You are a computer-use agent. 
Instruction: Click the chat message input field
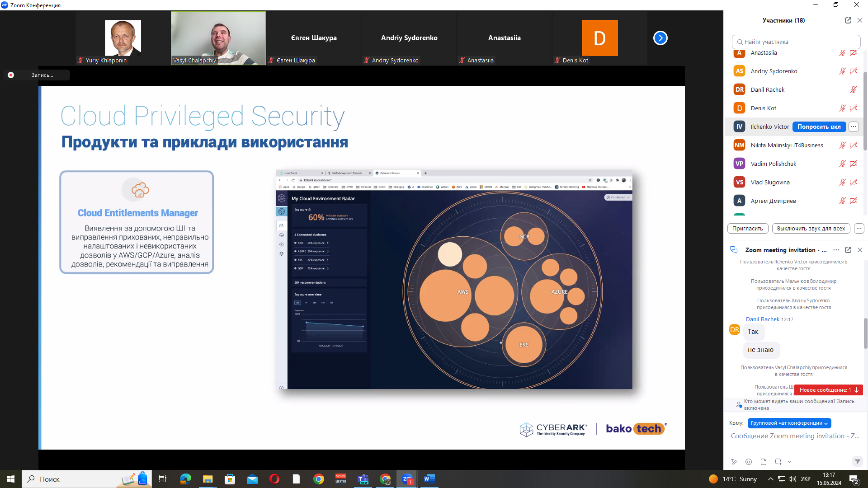click(795, 436)
